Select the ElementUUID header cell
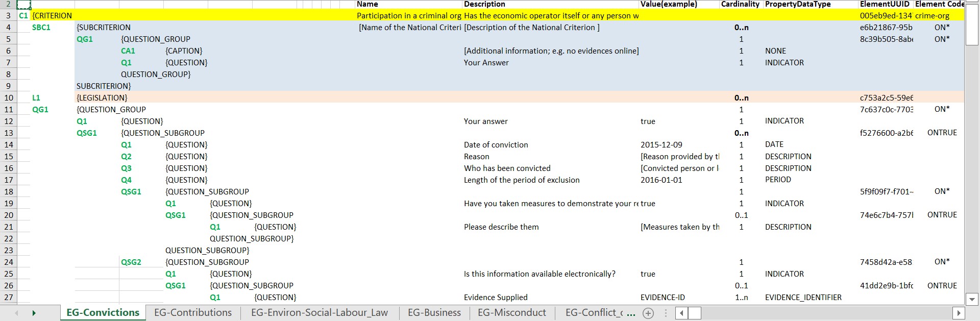The image size is (980, 321). point(886,4)
